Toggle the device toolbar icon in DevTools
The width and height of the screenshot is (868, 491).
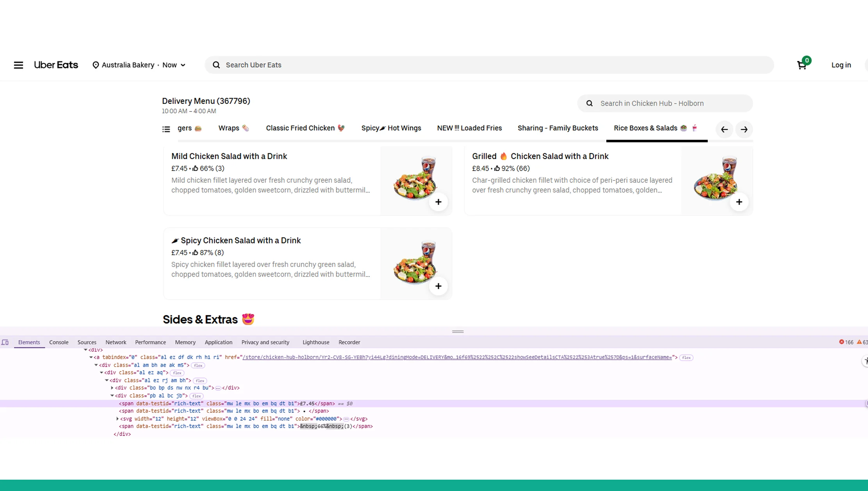(5, 342)
